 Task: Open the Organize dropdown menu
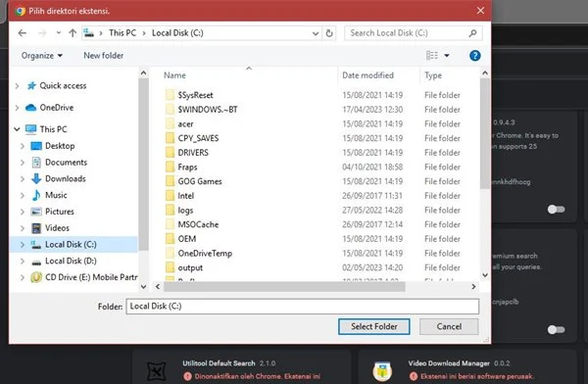(x=41, y=56)
